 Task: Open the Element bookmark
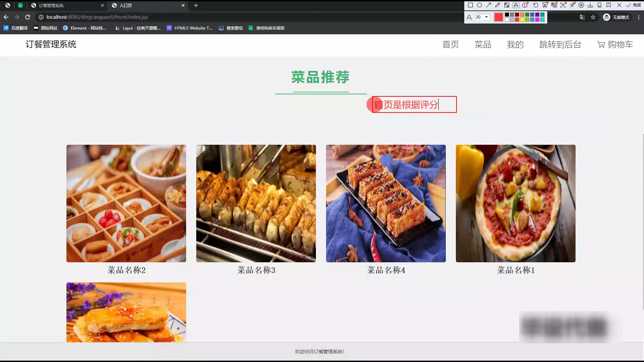click(x=85, y=28)
